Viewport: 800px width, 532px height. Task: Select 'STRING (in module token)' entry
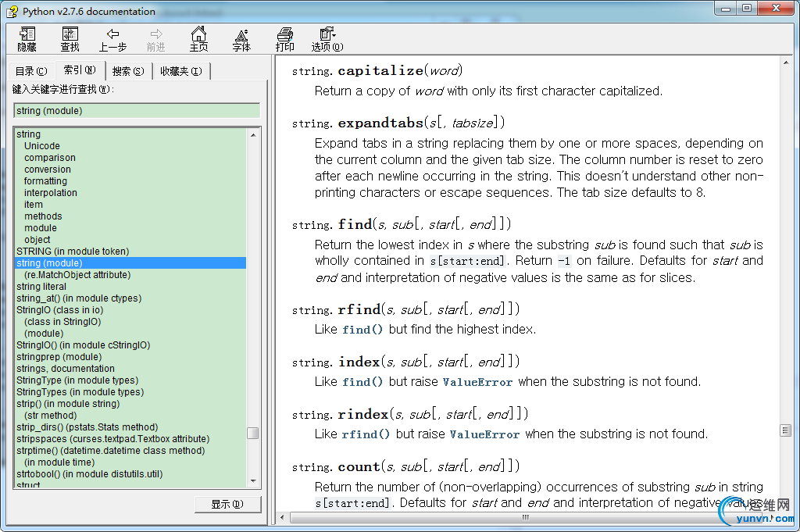(73, 252)
